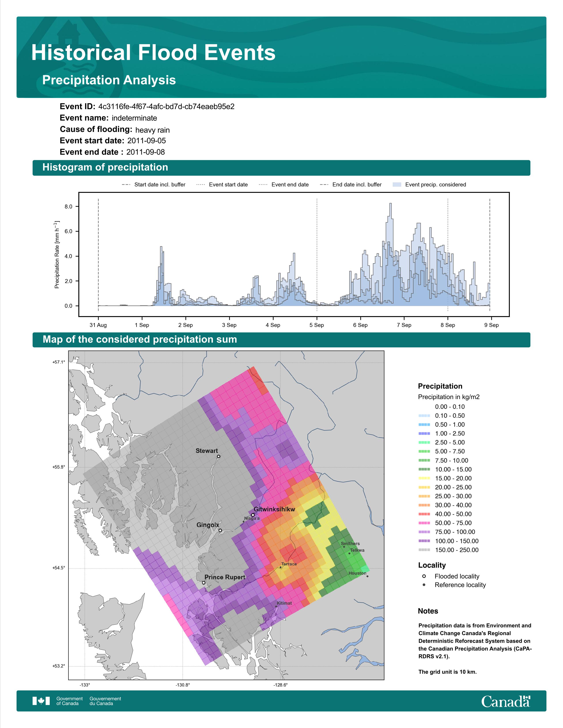Click the 8.0 y-axis tick label
This screenshot has width=563, height=728.
click(68, 207)
